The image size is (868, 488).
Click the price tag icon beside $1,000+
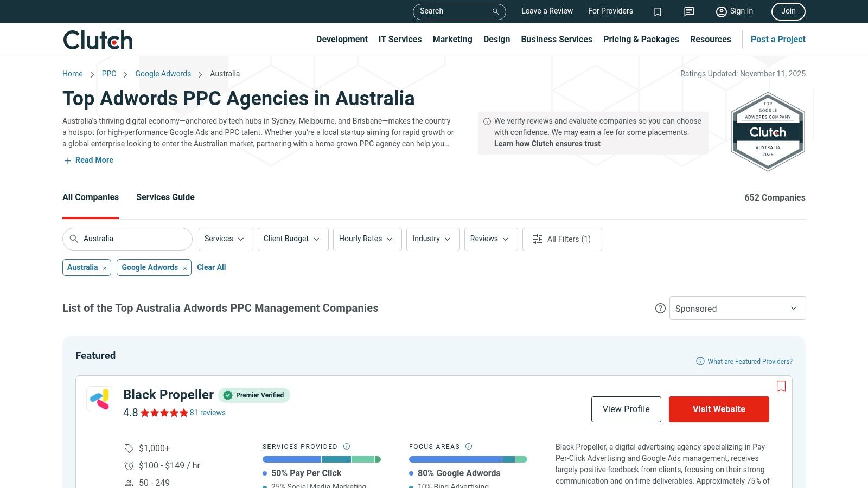(129, 448)
